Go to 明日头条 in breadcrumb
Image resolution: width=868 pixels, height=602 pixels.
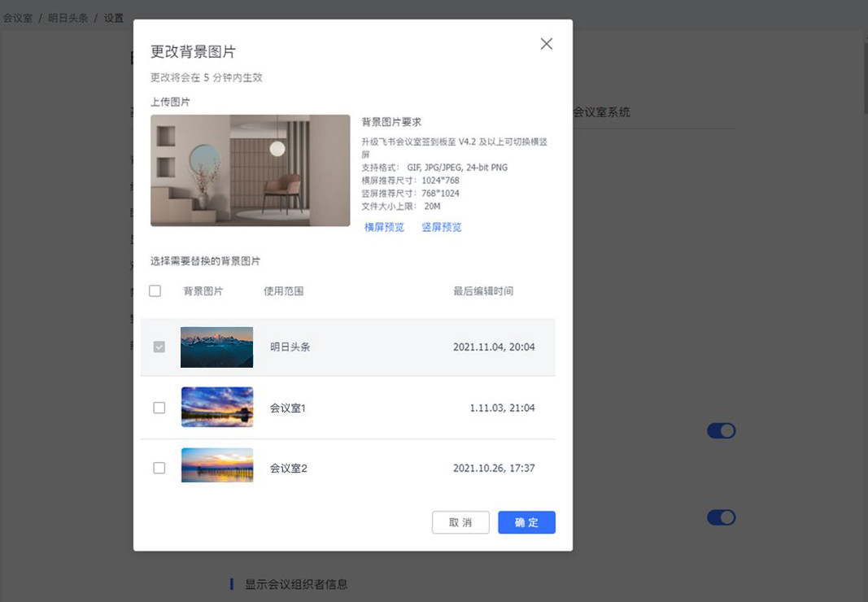click(68, 18)
